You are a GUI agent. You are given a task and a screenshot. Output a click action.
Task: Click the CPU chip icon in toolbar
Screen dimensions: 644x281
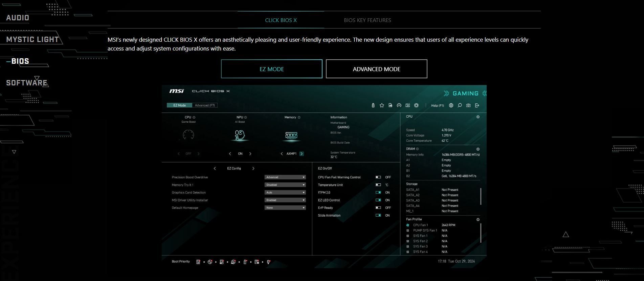416,105
